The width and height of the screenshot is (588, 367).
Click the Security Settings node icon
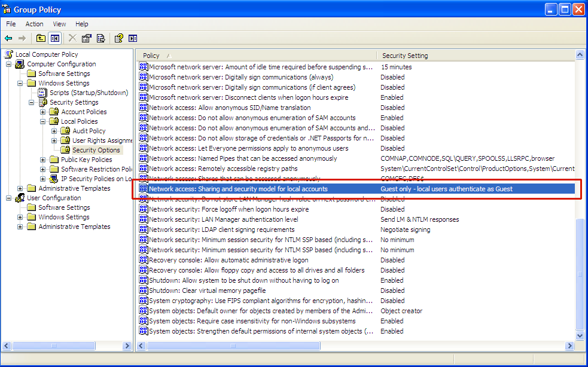pyautogui.click(x=43, y=102)
